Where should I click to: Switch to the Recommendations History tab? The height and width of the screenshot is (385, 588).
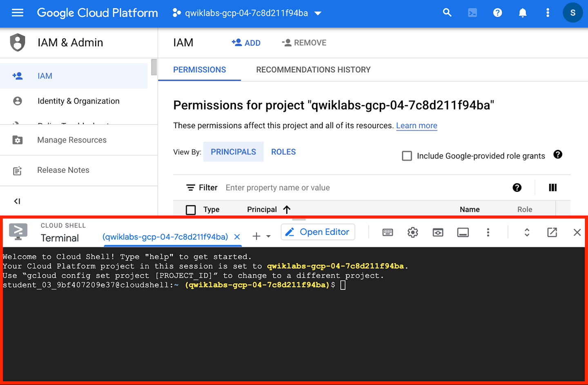pos(313,69)
